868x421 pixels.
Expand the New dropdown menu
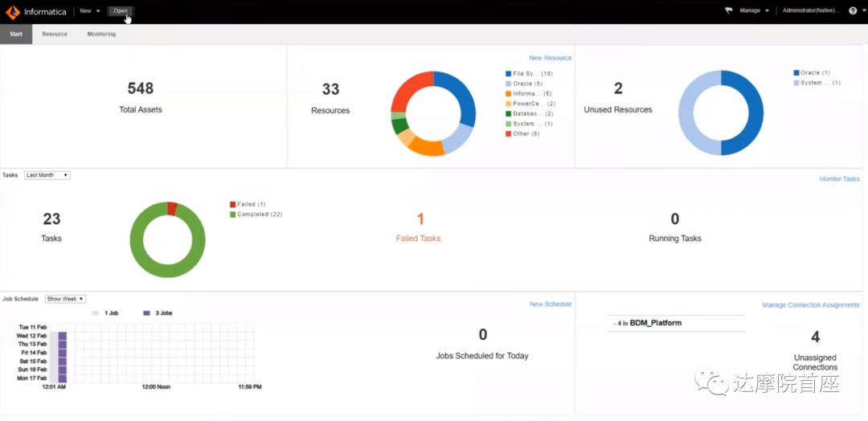coord(89,11)
